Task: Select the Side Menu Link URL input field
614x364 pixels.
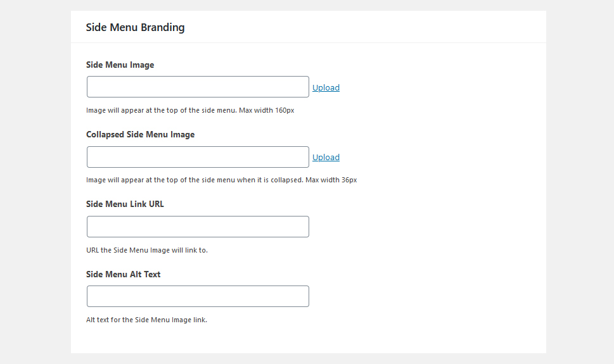Action: click(x=198, y=227)
